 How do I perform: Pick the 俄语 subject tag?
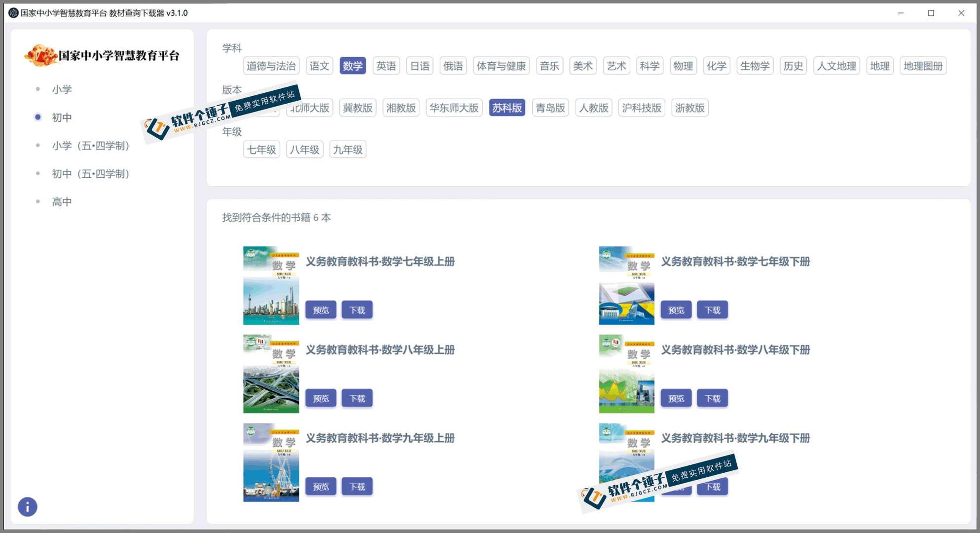(453, 66)
